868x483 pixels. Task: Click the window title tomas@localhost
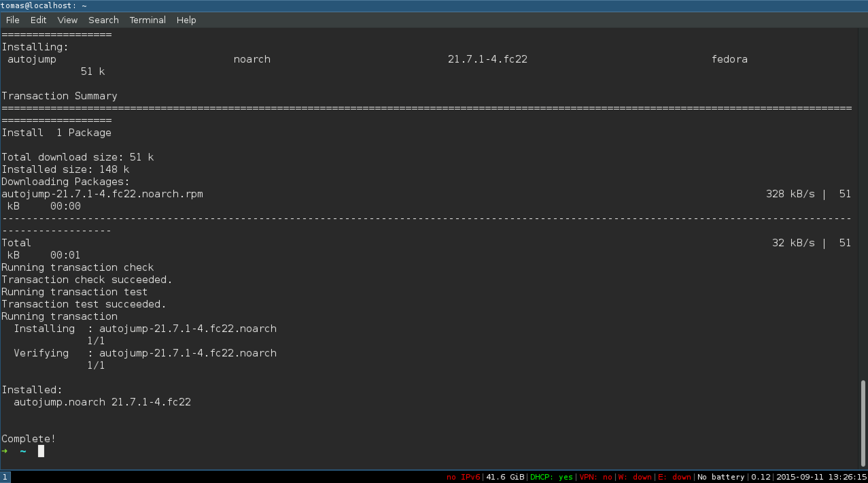pos(44,5)
